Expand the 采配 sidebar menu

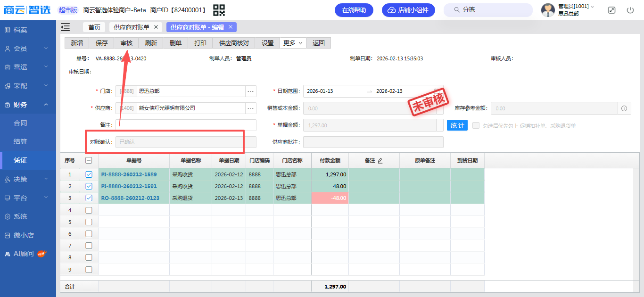click(28, 86)
